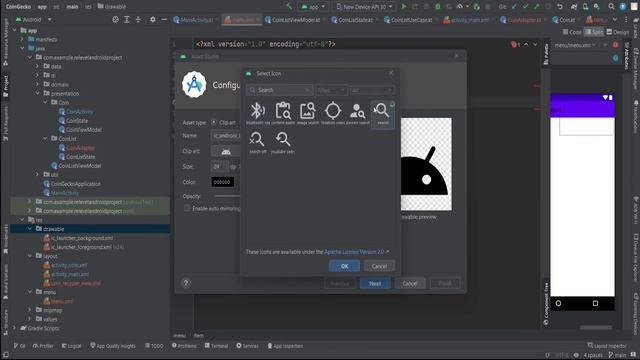The image size is (640, 360).
Task: Click the green Run app button
Action: 404,7
